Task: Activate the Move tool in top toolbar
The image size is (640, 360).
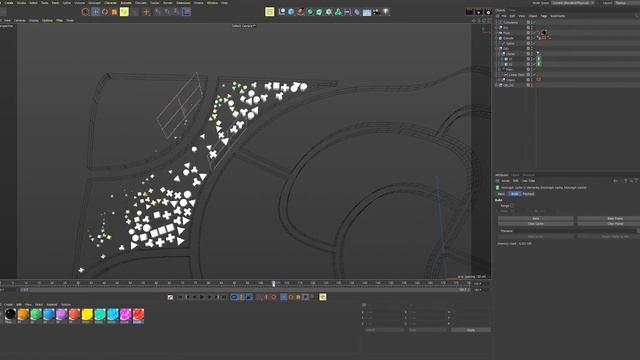Action: (x=96, y=12)
